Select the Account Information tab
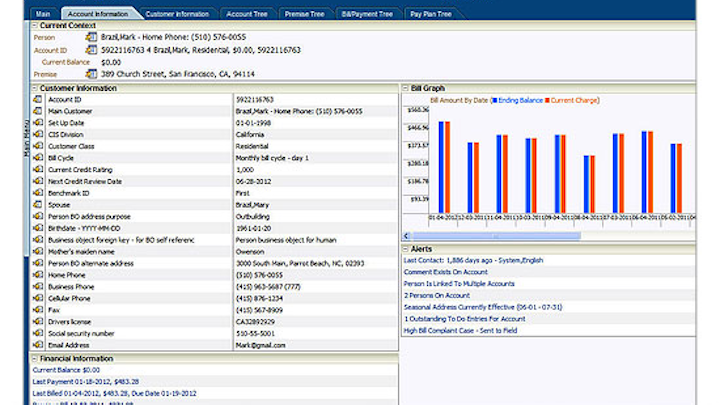The image size is (720, 405). (98, 14)
